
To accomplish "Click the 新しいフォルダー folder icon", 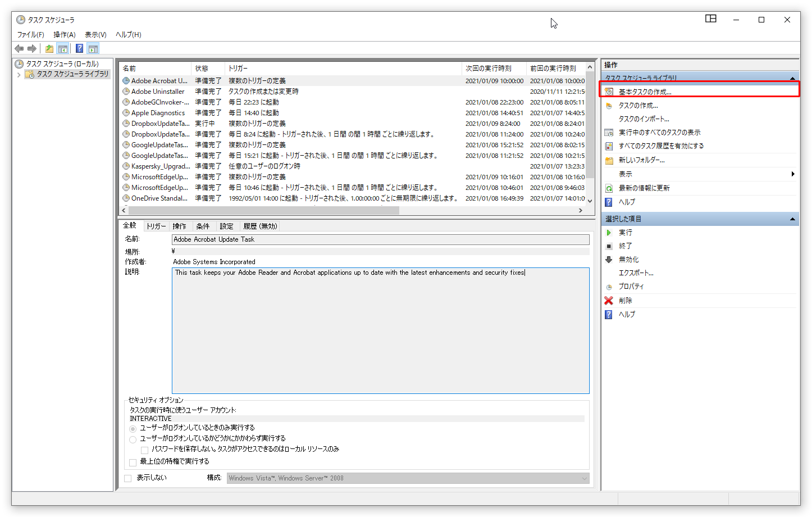I will (x=609, y=161).
